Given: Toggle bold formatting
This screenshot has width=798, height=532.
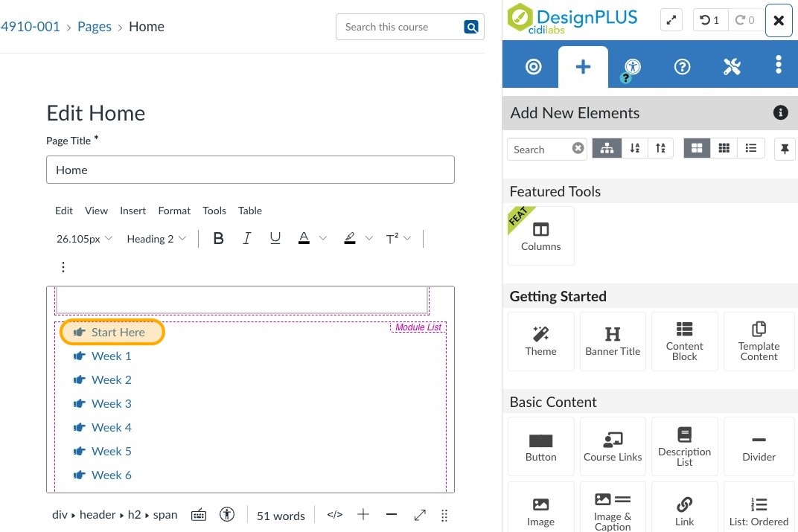Looking at the screenshot, I should (x=218, y=239).
